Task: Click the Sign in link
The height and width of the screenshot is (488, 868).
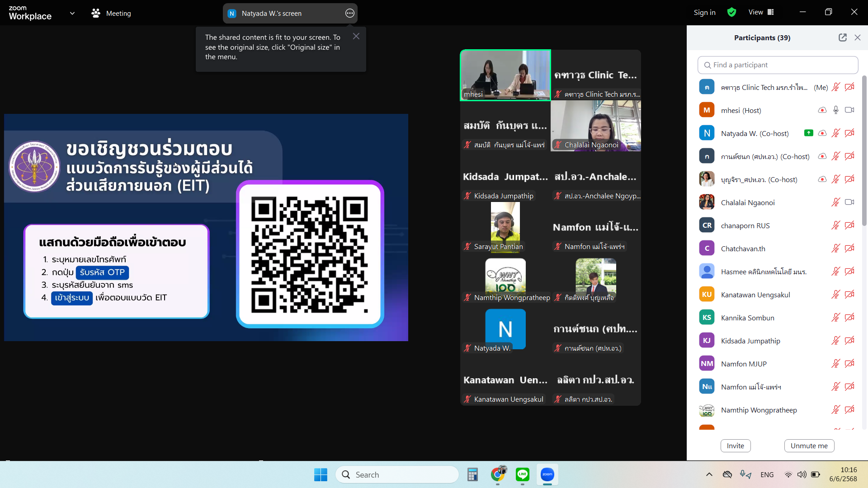Action: click(704, 12)
